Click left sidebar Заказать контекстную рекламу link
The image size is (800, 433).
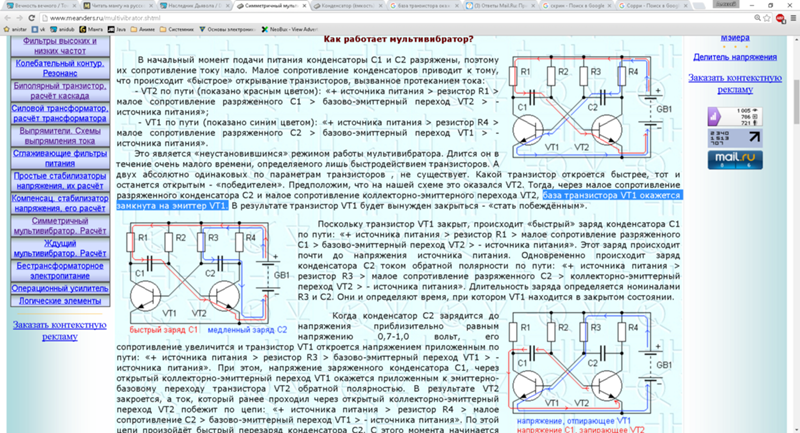60,330
